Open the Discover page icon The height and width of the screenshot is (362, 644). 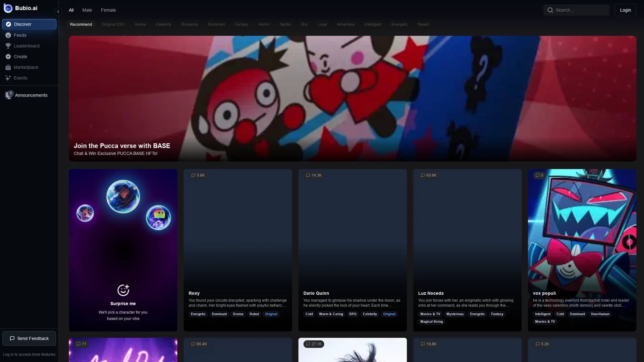pyautogui.click(x=8, y=24)
